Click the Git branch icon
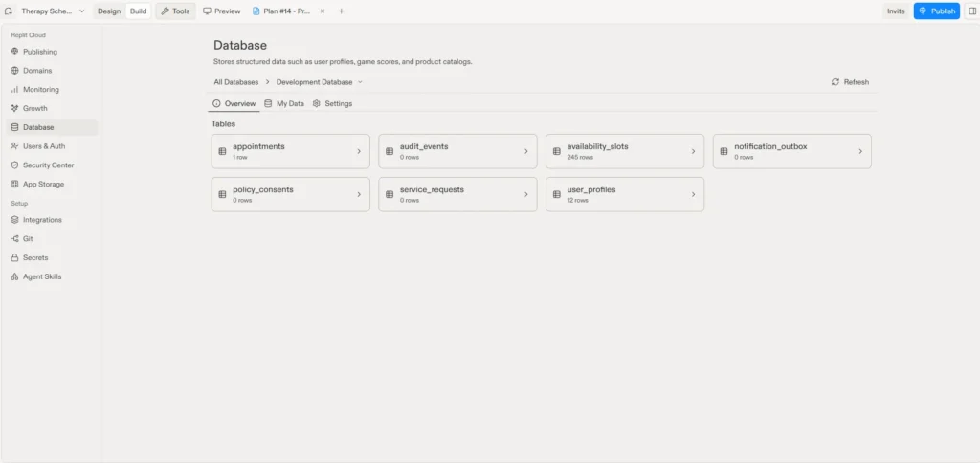The width and height of the screenshot is (980, 463). [15, 239]
